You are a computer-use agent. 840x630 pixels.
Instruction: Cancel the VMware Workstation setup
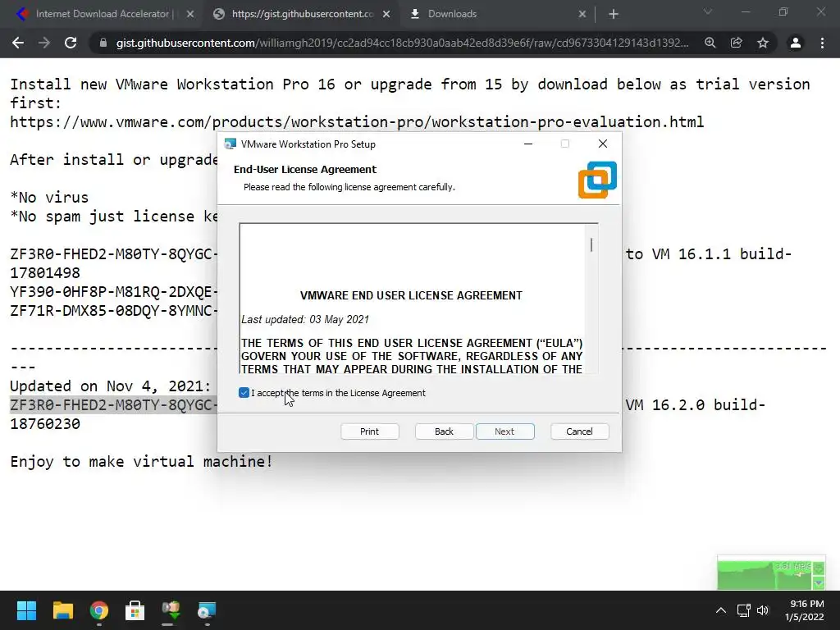click(x=580, y=431)
